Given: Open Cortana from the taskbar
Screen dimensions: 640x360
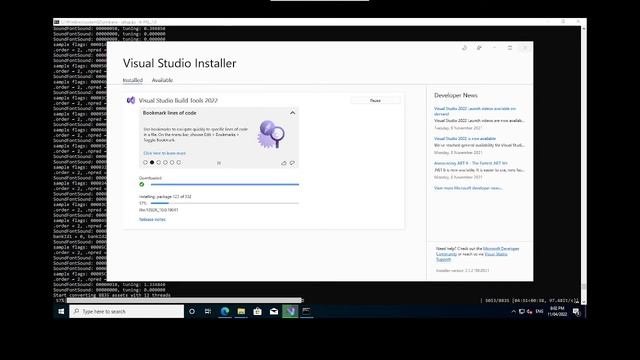Looking at the screenshot, I should coord(192,311).
